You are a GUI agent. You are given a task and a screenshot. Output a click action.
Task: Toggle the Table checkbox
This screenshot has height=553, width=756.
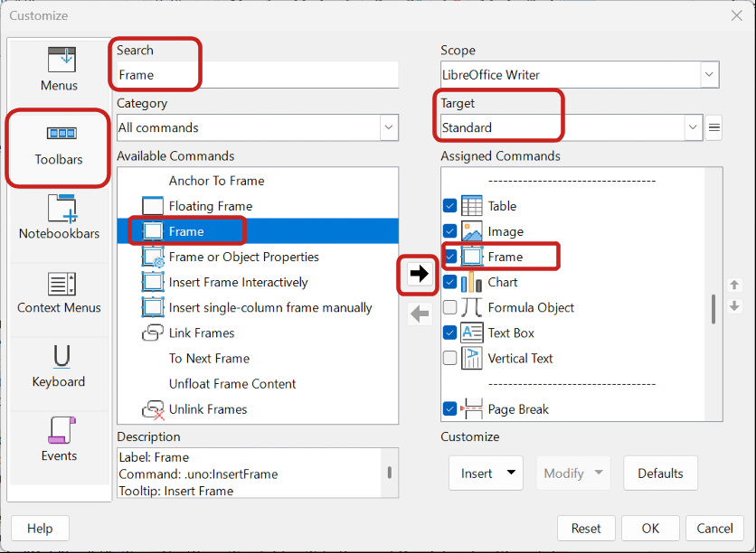(449, 206)
